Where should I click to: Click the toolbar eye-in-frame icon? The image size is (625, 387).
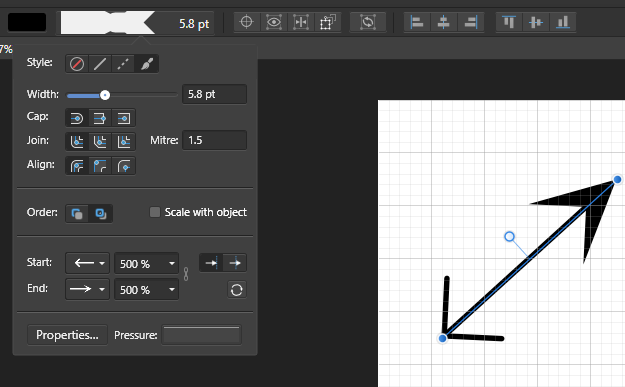pyautogui.click(x=273, y=22)
